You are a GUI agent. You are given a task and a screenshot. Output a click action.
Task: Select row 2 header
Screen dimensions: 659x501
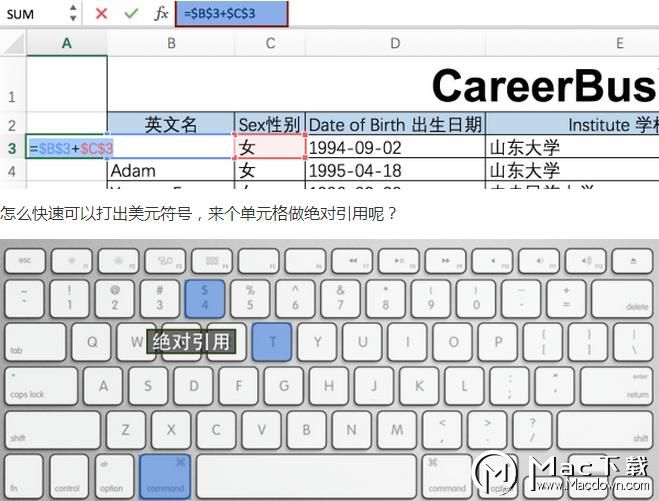coord(12,125)
